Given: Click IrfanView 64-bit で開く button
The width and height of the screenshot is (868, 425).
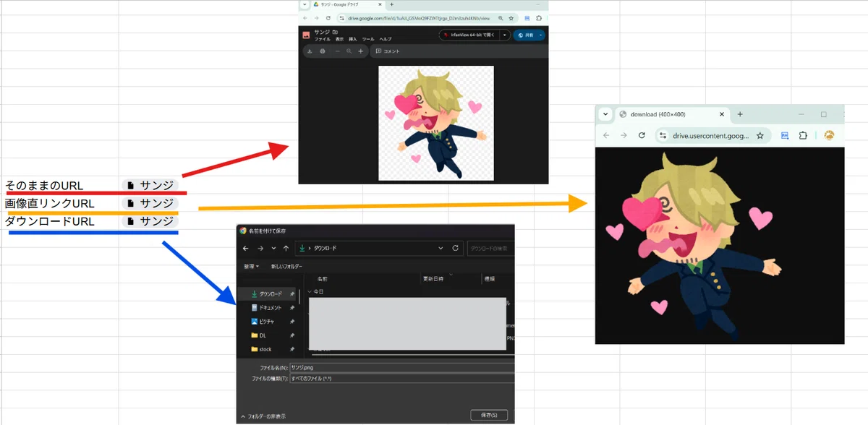Looking at the screenshot, I should (x=469, y=35).
